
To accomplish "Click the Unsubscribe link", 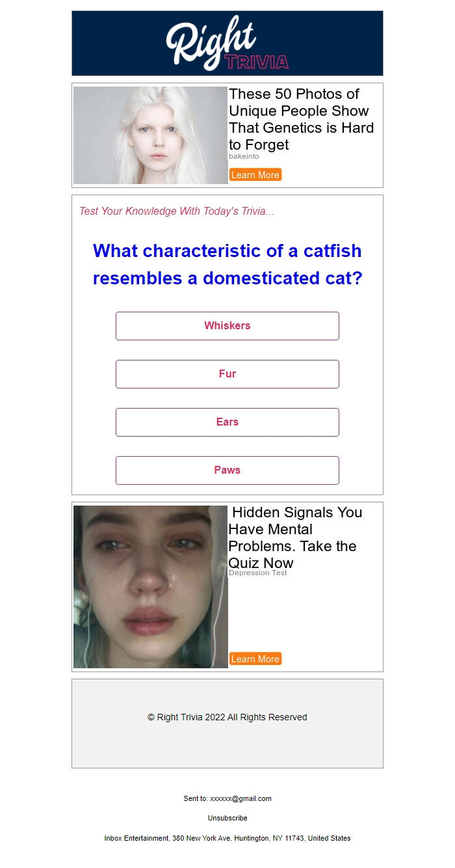I will [x=227, y=818].
